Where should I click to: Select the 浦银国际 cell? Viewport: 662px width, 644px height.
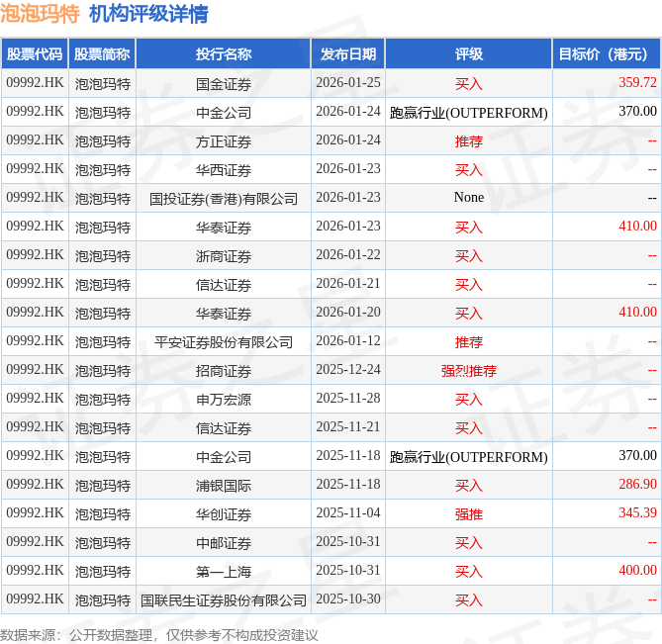pos(224,486)
